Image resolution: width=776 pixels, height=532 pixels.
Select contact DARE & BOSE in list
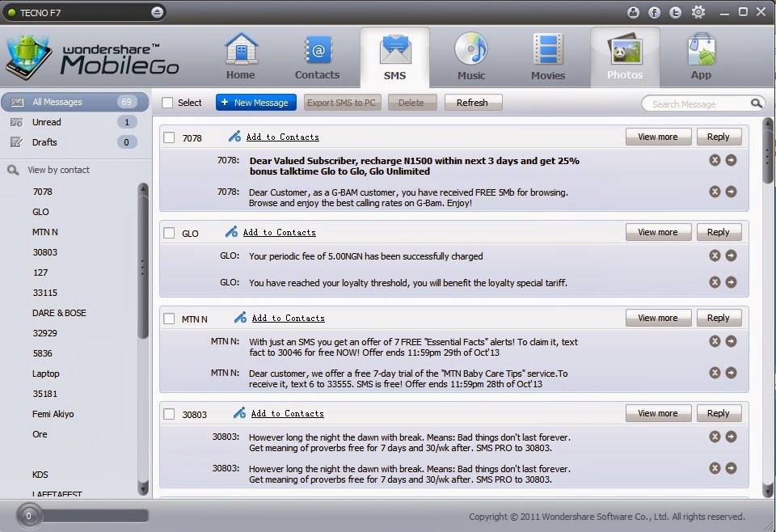coord(59,313)
